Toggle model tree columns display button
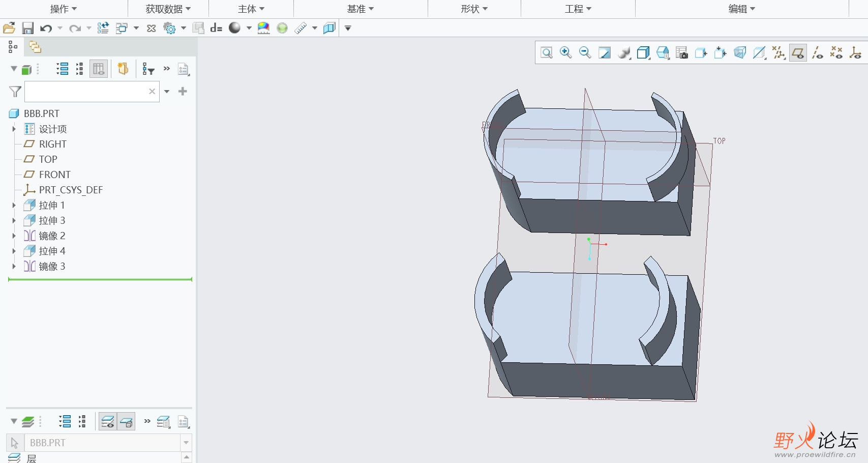Screen dimensions: 868x463 pos(99,69)
